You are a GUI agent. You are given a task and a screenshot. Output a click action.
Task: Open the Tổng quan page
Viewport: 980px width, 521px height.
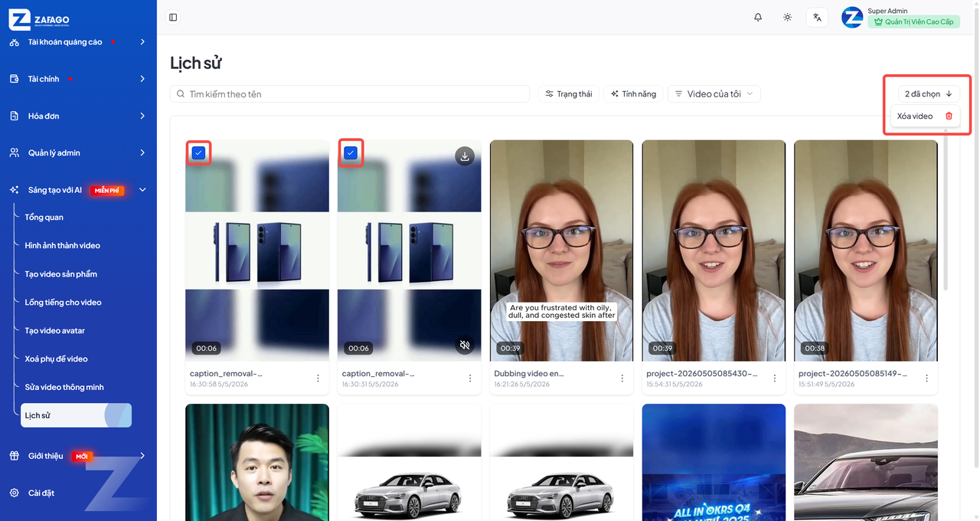pyautogui.click(x=44, y=217)
